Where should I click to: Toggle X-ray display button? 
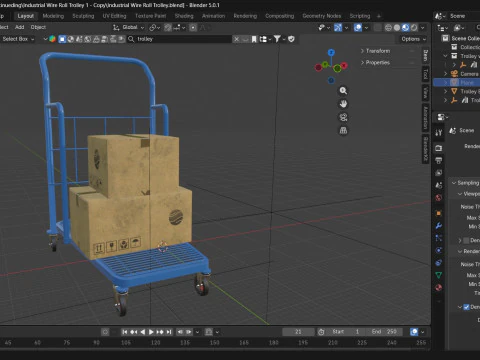pyautogui.click(x=378, y=28)
